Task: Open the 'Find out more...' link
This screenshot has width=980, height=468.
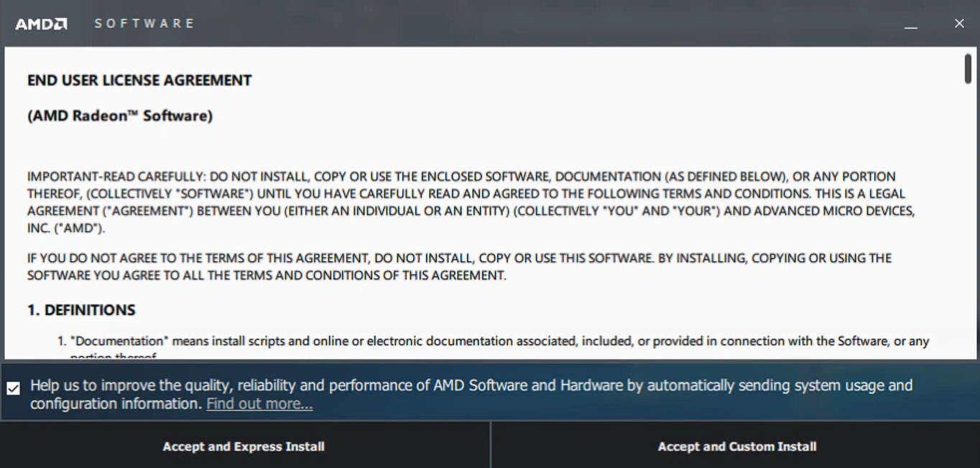Action: tap(259, 404)
